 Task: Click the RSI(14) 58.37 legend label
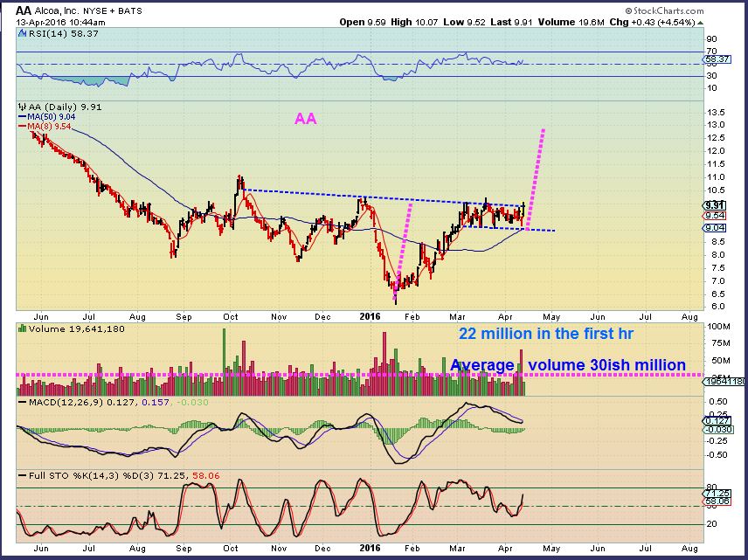(63, 33)
